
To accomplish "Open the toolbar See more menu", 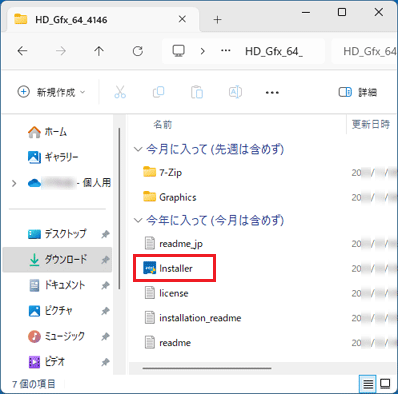I will 272,92.
